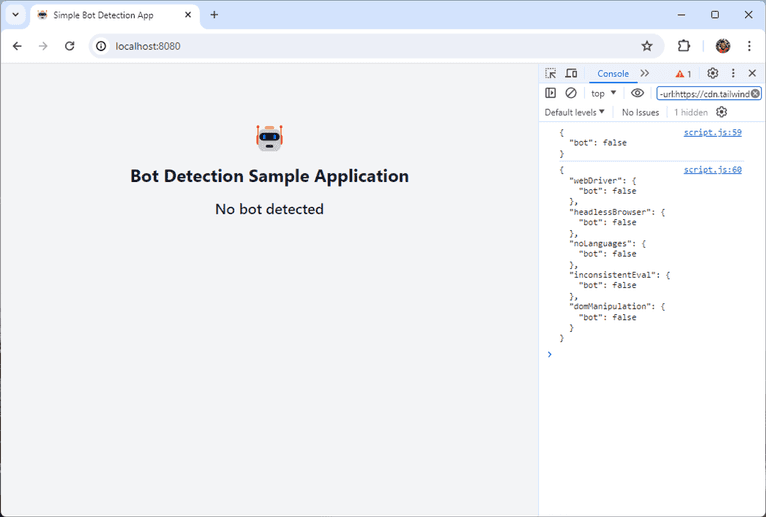The width and height of the screenshot is (766, 517).
Task: Expand more DevTools tabs chevron
Action: click(x=645, y=73)
